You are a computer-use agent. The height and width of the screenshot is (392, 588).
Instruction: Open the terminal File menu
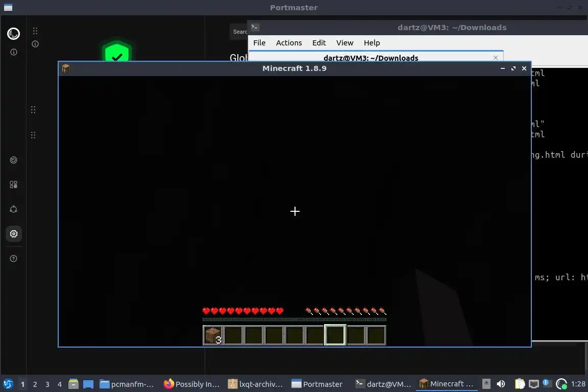[x=259, y=43]
